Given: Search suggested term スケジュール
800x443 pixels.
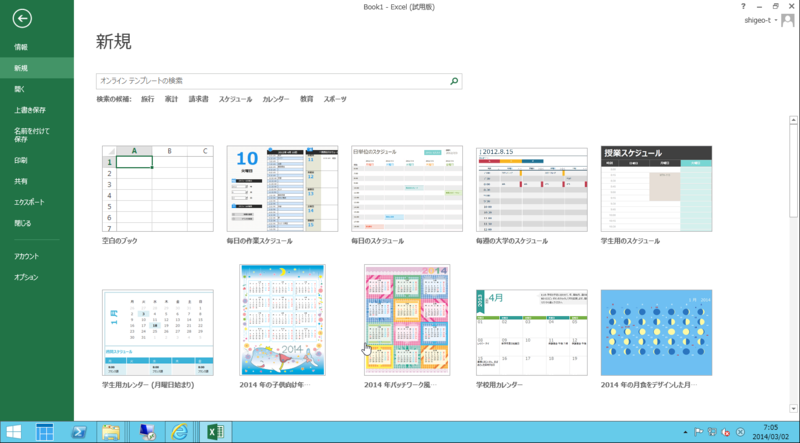Looking at the screenshot, I should coord(236,99).
